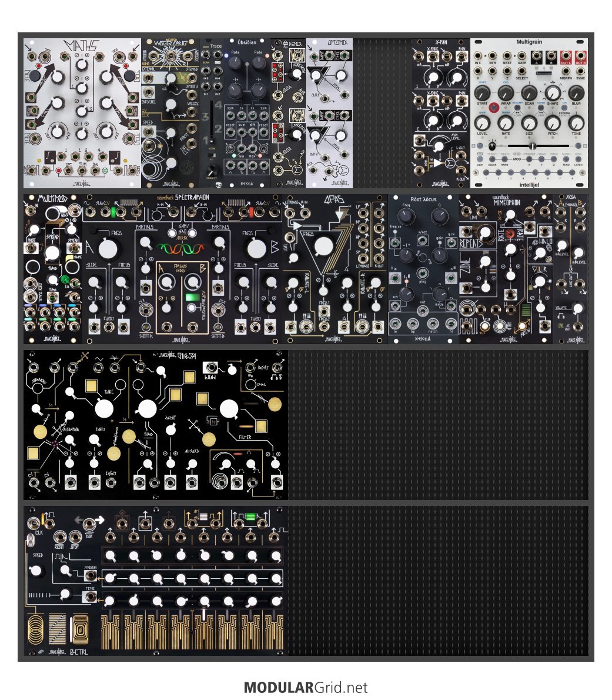Click the Multigrain TONE knob

(x=576, y=123)
